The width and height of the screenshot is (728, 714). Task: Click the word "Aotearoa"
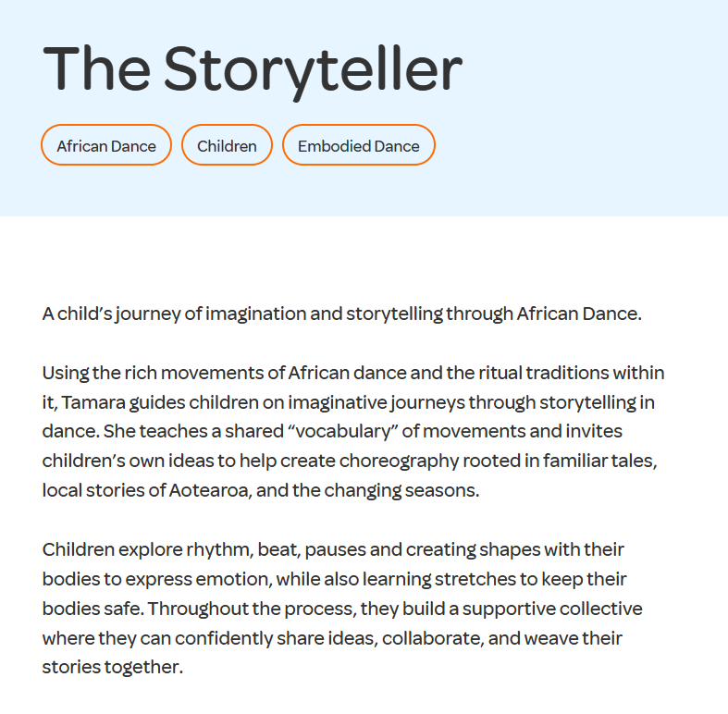pyautogui.click(x=209, y=490)
